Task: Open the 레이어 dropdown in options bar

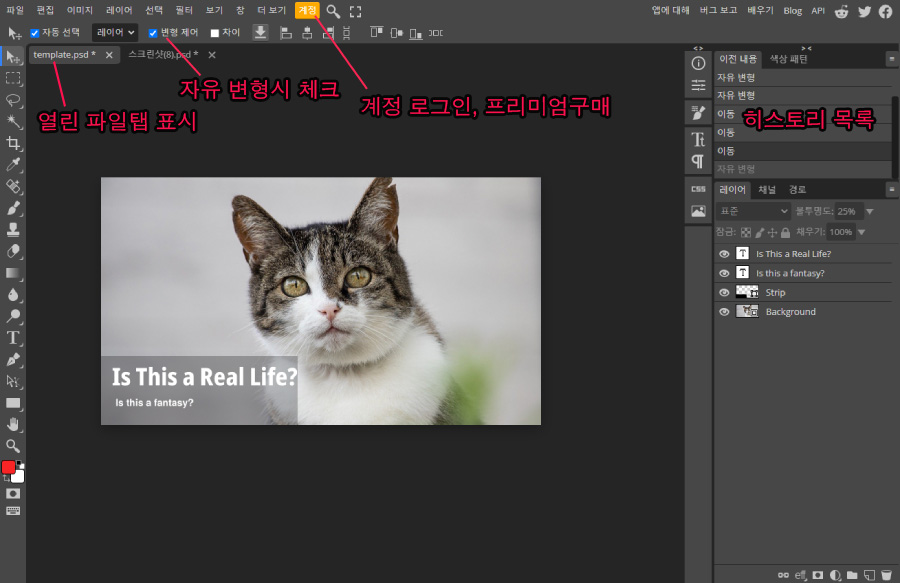Action: [x=114, y=32]
